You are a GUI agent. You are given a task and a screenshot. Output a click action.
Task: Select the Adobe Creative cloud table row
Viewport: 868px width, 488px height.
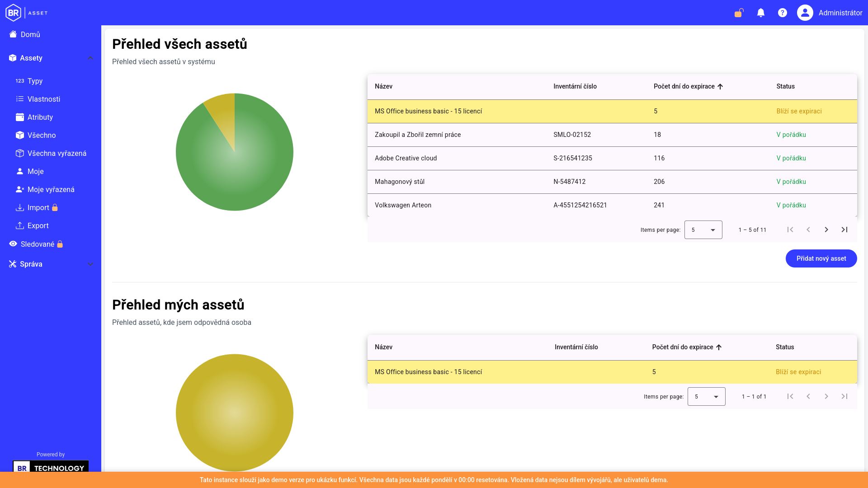[x=612, y=158]
